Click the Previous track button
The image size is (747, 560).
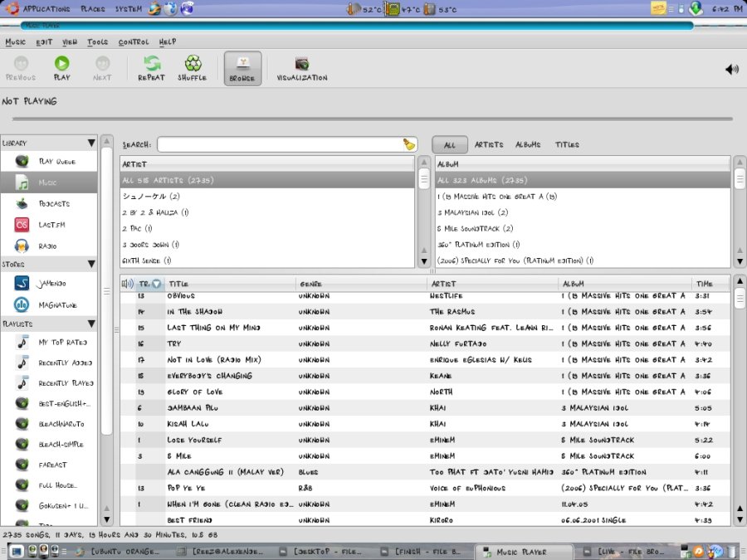point(21,69)
